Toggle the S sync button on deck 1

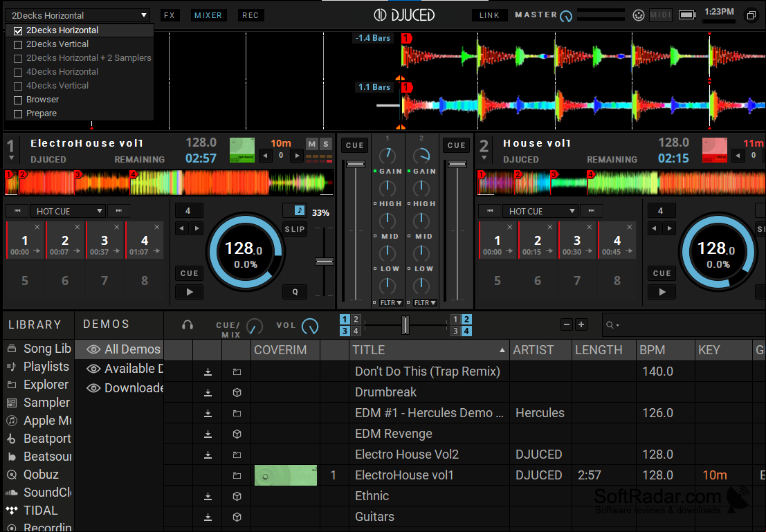coord(326,144)
